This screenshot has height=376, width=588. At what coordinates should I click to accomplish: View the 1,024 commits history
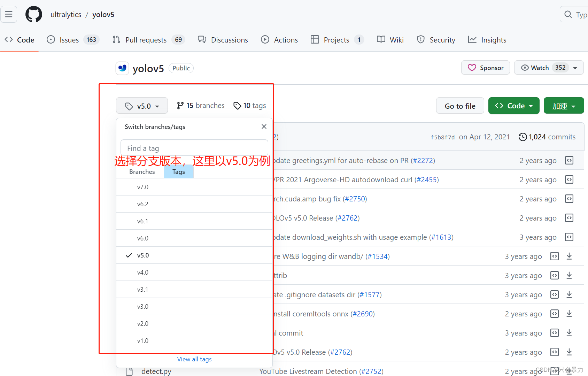point(547,137)
